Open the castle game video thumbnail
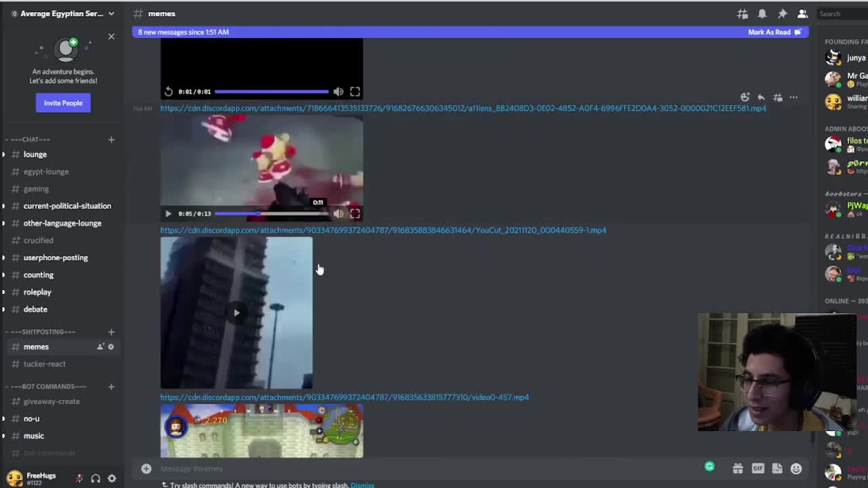 [262, 431]
